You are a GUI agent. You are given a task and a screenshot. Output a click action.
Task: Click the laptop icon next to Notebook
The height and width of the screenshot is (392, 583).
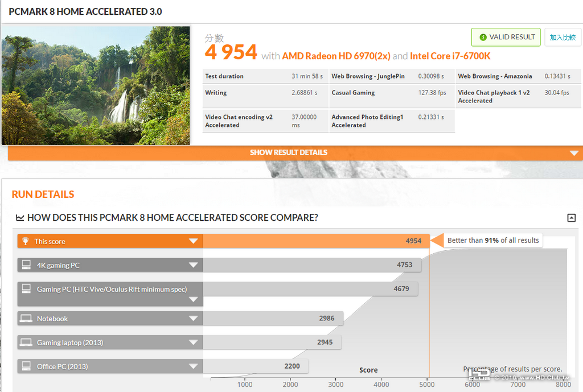(x=26, y=319)
